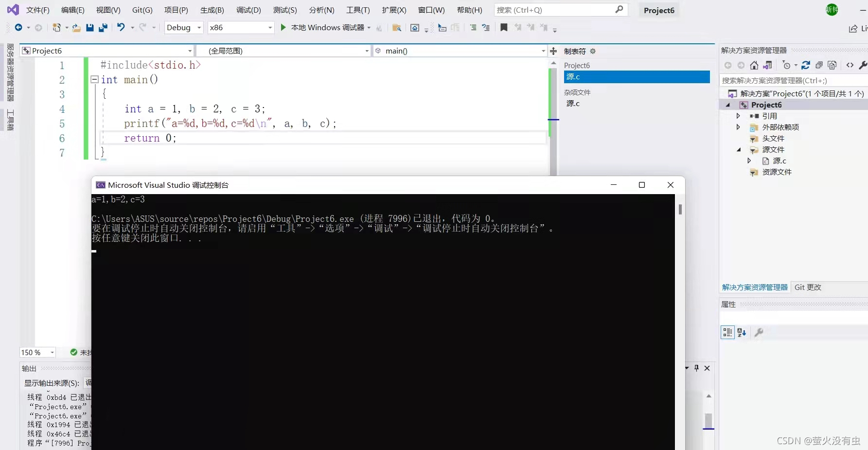Click the gear icon next to 制表符
The width and height of the screenshot is (868, 450).
click(593, 51)
